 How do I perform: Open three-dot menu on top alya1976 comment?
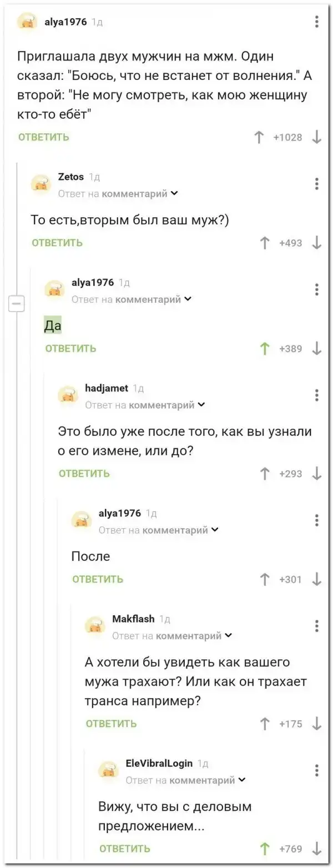[316, 22]
